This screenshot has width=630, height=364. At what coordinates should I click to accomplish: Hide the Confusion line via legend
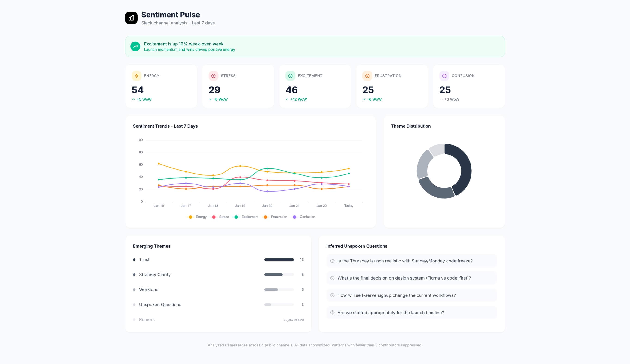303,217
